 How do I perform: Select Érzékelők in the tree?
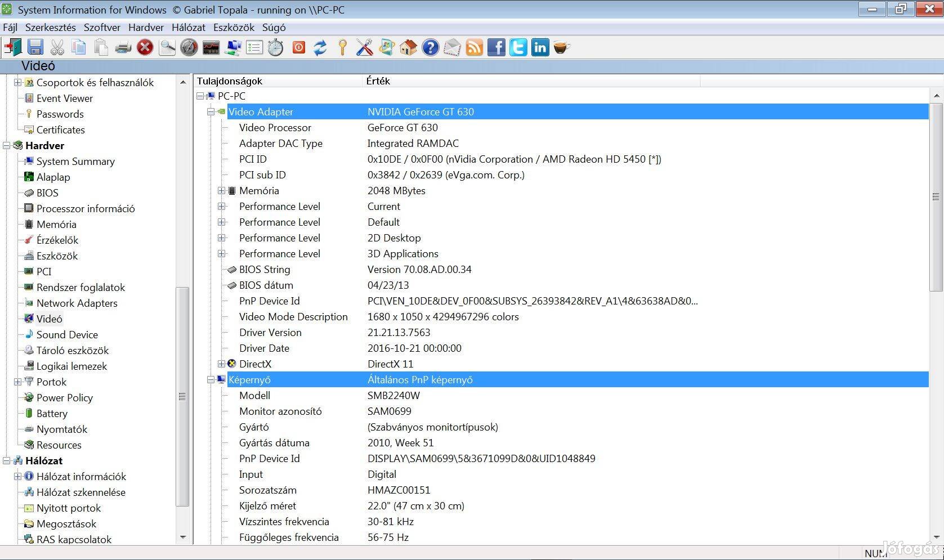57,240
